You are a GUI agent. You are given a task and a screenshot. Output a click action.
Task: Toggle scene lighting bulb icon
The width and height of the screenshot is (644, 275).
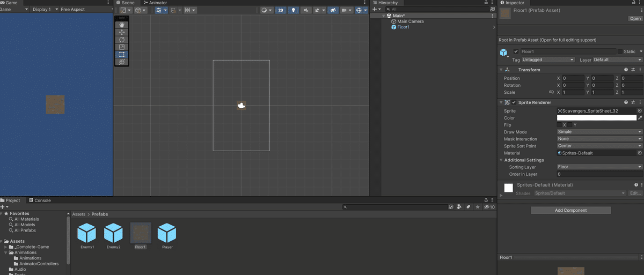pos(294,10)
